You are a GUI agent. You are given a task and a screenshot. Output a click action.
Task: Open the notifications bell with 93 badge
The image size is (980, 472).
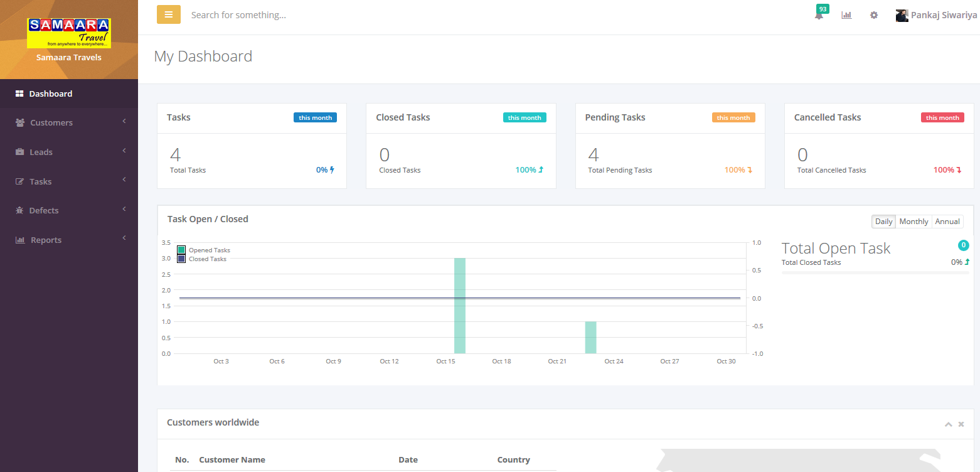point(819,16)
